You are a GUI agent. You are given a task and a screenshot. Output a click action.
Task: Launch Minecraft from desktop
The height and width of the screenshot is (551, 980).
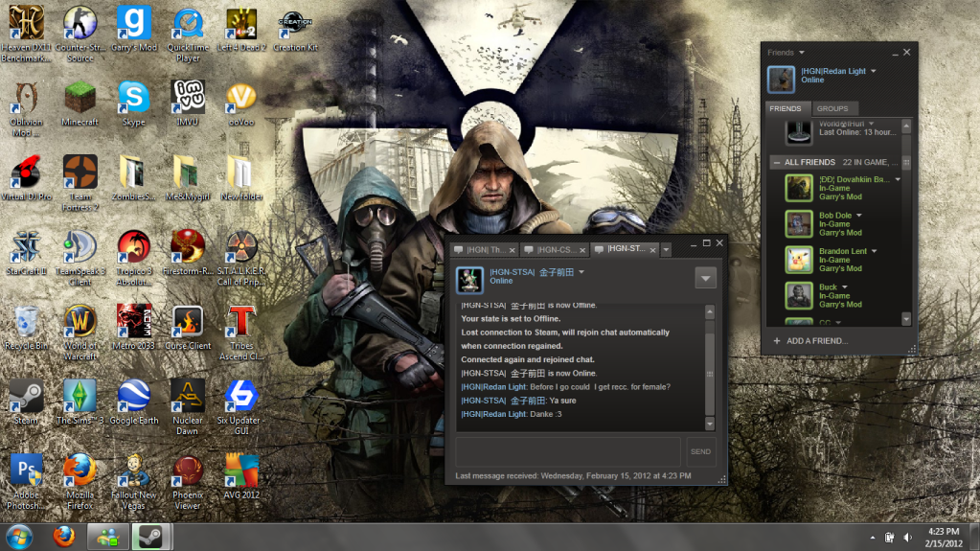(80, 103)
